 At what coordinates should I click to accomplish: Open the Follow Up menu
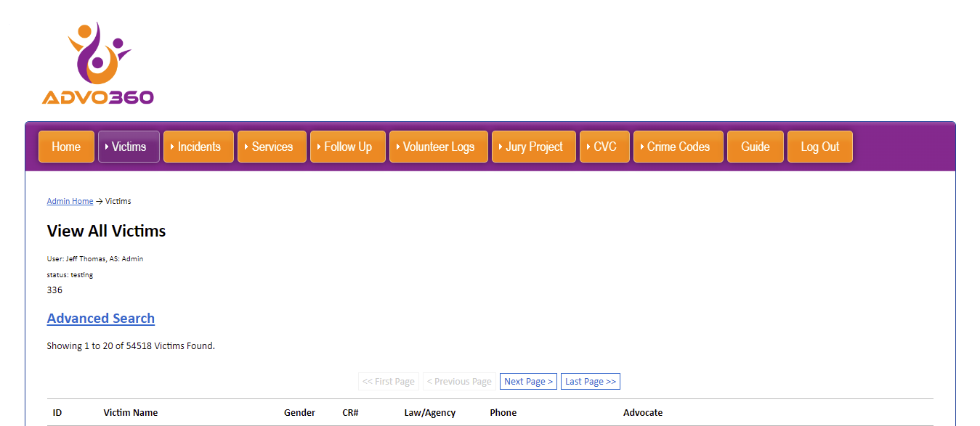347,147
